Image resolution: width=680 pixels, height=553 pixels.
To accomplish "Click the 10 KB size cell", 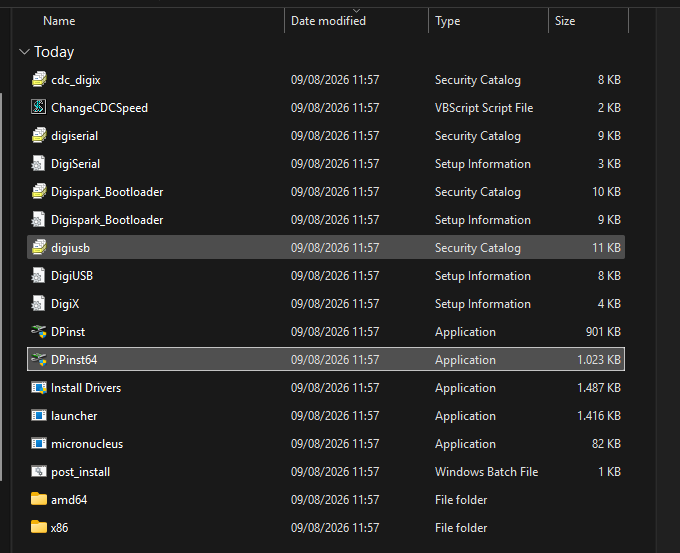I will coord(607,192).
